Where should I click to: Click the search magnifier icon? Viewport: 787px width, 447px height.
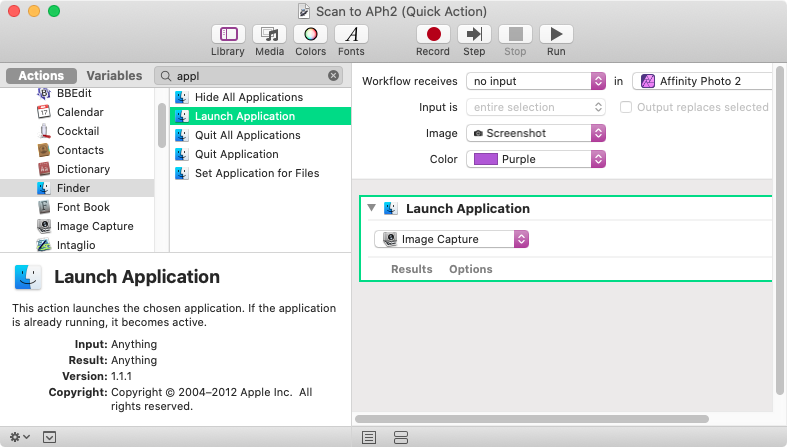(166, 76)
